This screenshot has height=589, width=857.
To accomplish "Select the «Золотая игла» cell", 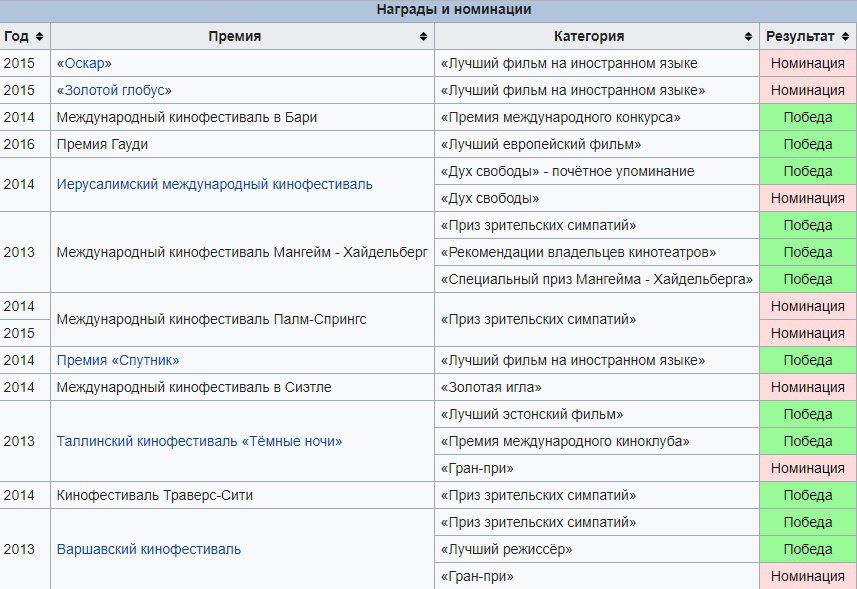I will pos(597,387).
